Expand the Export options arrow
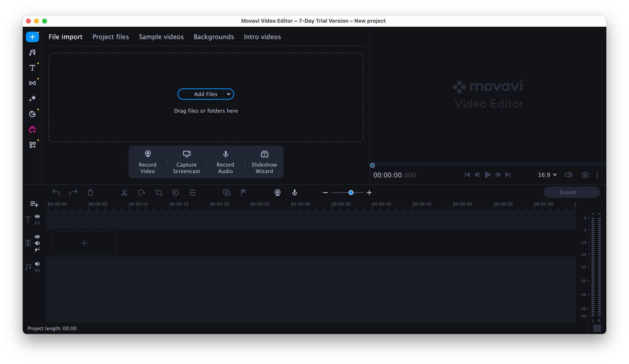629x364 pixels. point(595,192)
